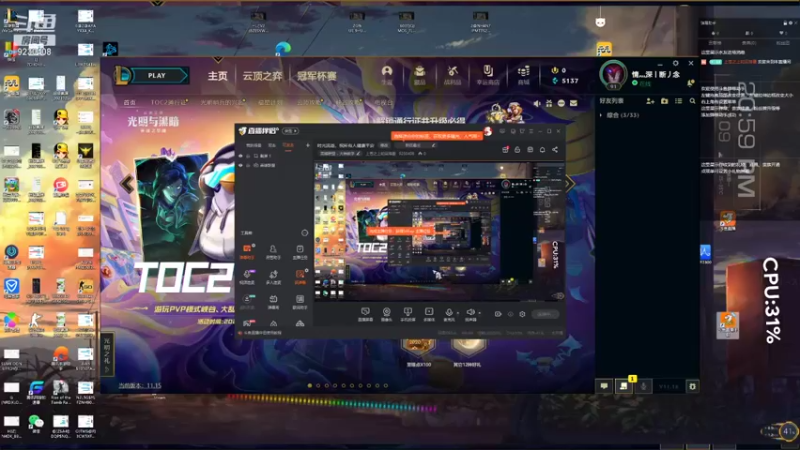This screenshot has width=800, height=450.
Task: Open the Loot hammer (战利品) icon
Action: coord(452,74)
